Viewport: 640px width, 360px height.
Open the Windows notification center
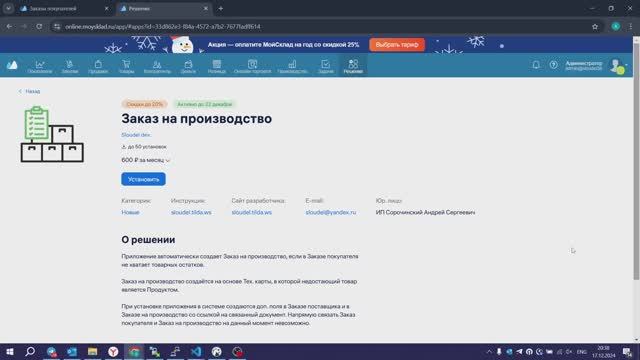tap(627, 352)
